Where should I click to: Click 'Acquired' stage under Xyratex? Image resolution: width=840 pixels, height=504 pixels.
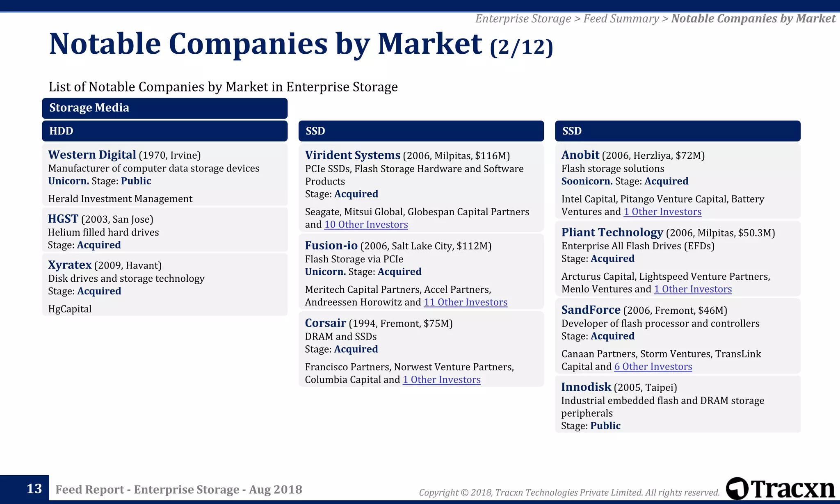pyautogui.click(x=99, y=291)
